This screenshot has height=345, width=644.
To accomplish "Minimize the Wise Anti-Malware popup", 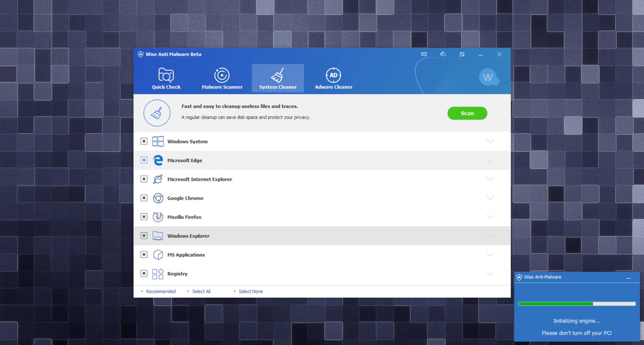I will tap(629, 278).
